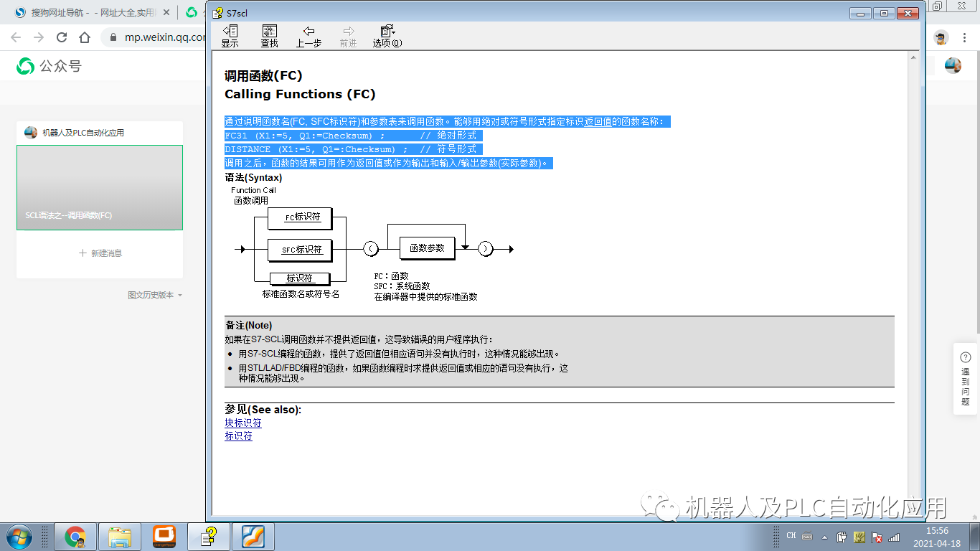Click the 标识符 hyperlink
This screenshot has width=980, height=551.
click(238, 435)
